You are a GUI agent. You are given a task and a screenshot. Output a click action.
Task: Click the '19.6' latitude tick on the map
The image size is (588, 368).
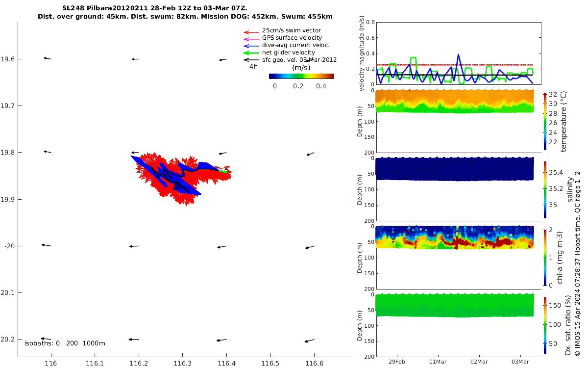point(7,59)
